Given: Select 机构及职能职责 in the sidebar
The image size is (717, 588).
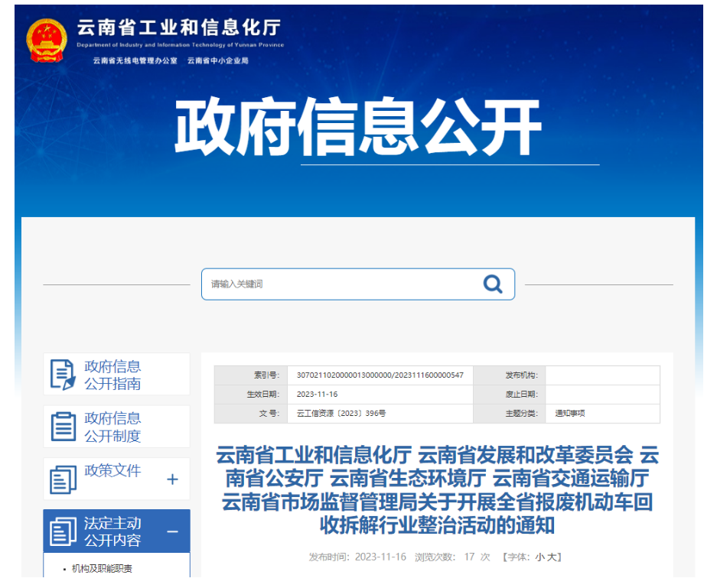Looking at the screenshot, I should (x=102, y=569).
